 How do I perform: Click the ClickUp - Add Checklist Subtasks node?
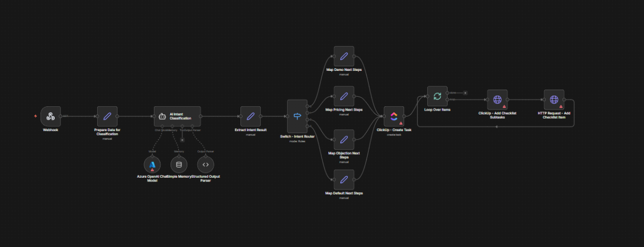[497, 100]
